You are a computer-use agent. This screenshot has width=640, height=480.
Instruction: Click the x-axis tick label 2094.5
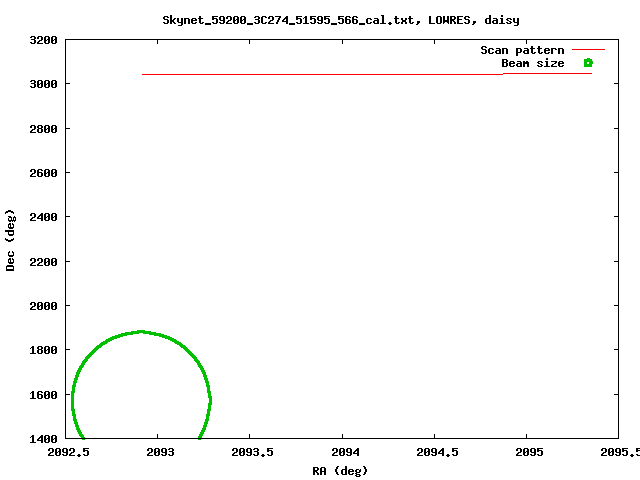tap(437, 452)
